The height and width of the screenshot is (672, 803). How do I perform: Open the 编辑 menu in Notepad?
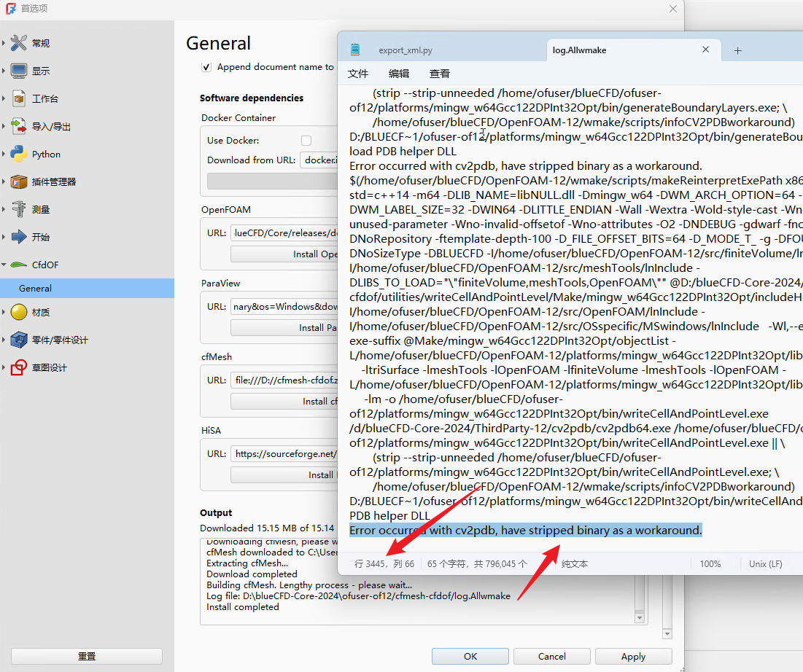tap(398, 74)
